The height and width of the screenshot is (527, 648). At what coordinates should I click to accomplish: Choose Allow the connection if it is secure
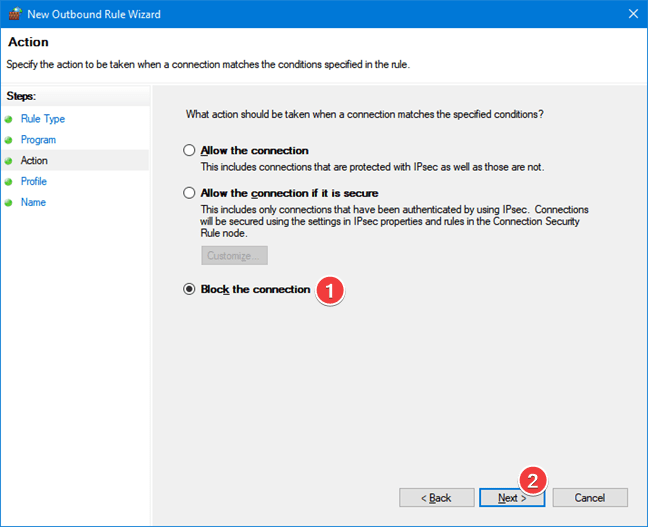pyautogui.click(x=189, y=193)
